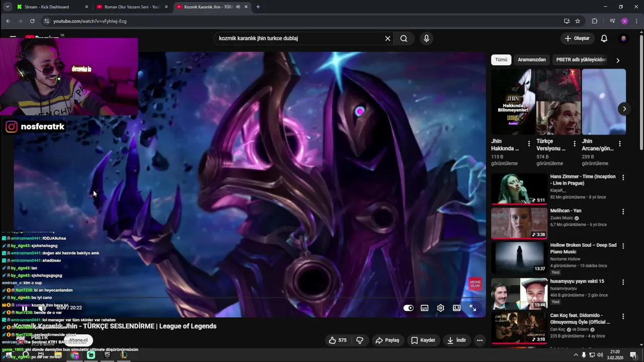This screenshot has height=362, width=644.
Task: Open Hollow Broken Soul thumbnail
Action: (519, 257)
